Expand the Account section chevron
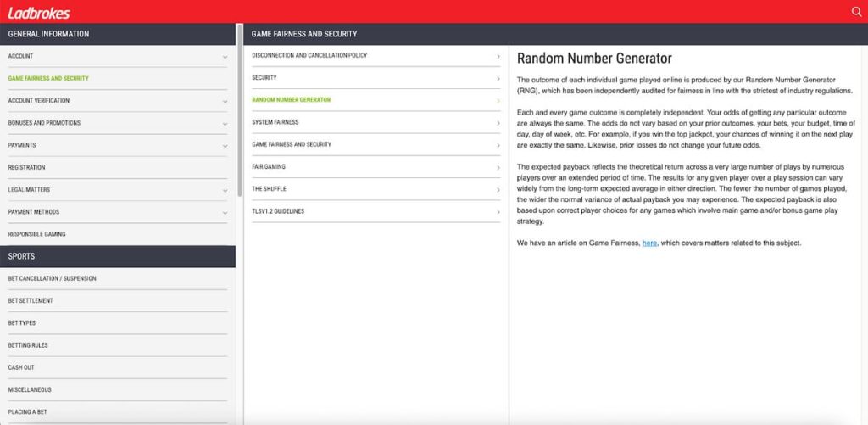The image size is (868, 425). [x=225, y=57]
